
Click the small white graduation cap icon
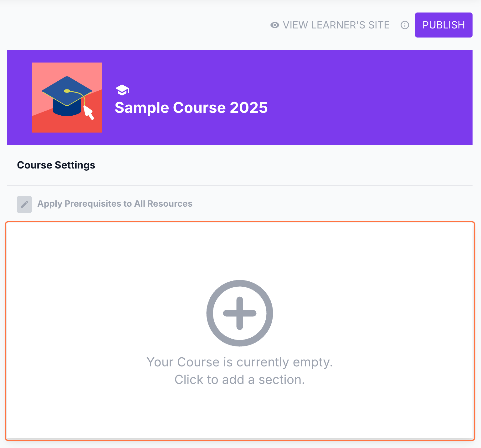pyautogui.click(x=122, y=90)
